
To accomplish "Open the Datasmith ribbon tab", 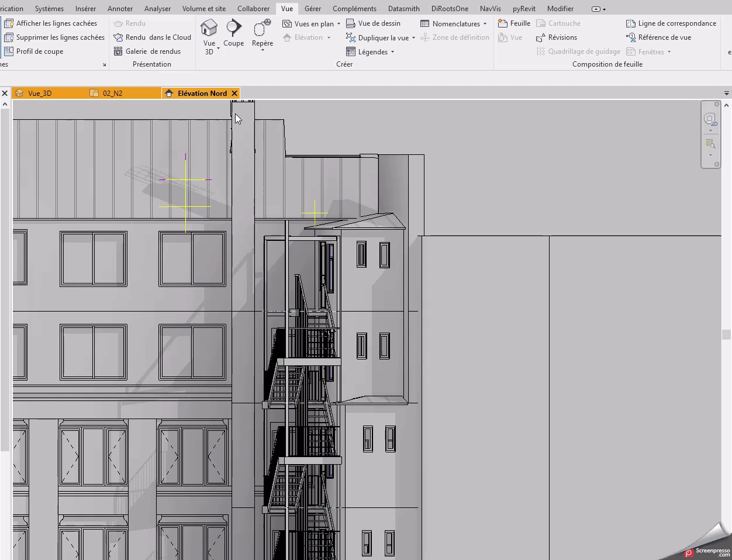I will tap(403, 9).
